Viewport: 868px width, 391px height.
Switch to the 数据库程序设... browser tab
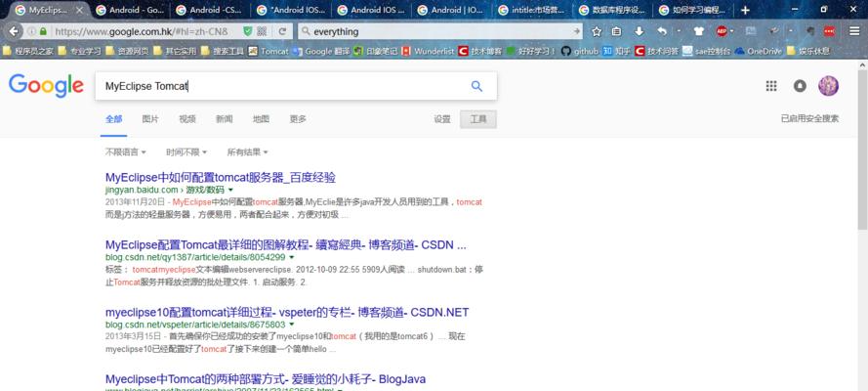point(610,10)
